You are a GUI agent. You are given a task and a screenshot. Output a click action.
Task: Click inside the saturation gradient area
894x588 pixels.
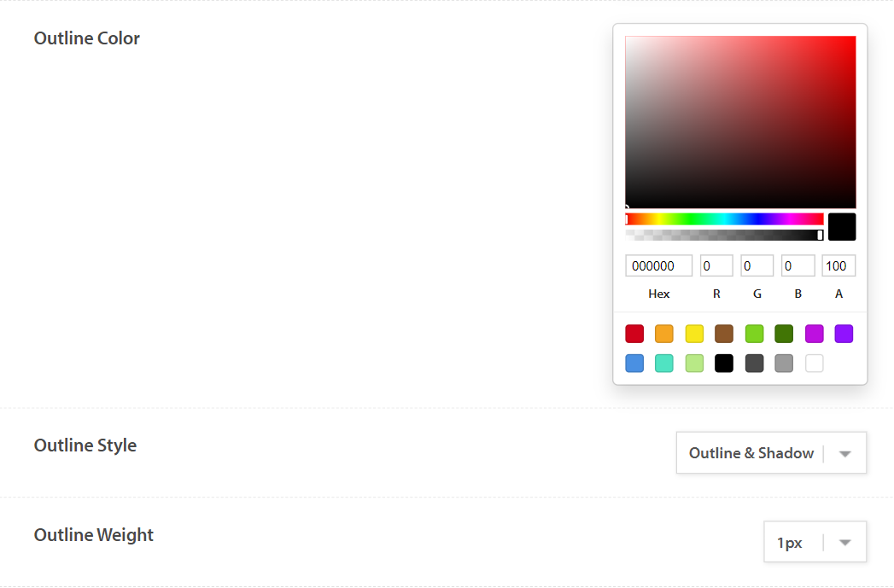[x=740, y=122]
